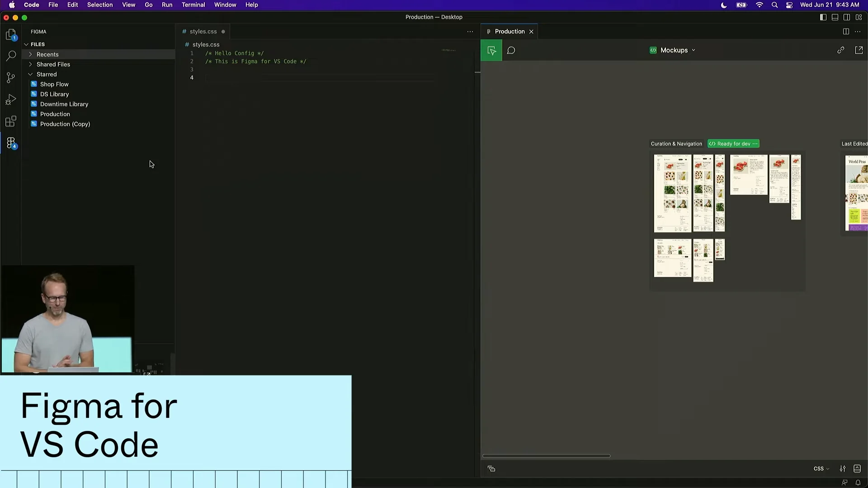Click the layers icon at bottom of Figma panel
The image size is (868, 488).
coord(491,469)
